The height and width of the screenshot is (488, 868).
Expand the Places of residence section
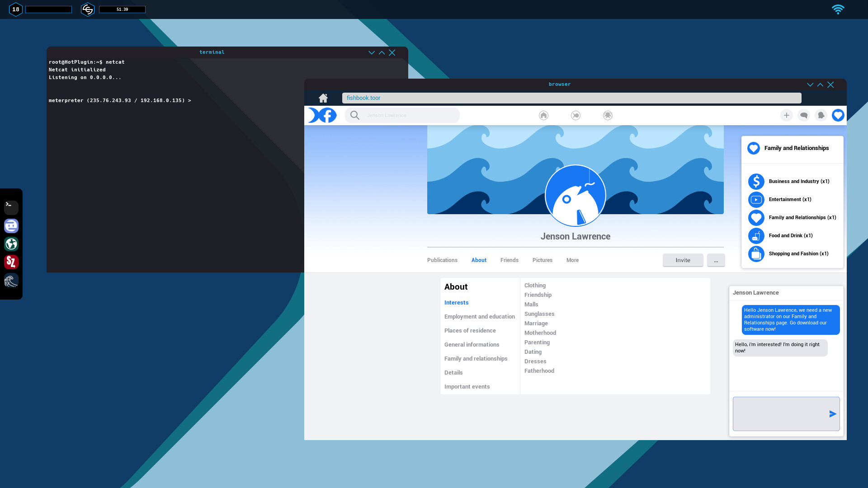pyautogui.click(x=470, y=330)
